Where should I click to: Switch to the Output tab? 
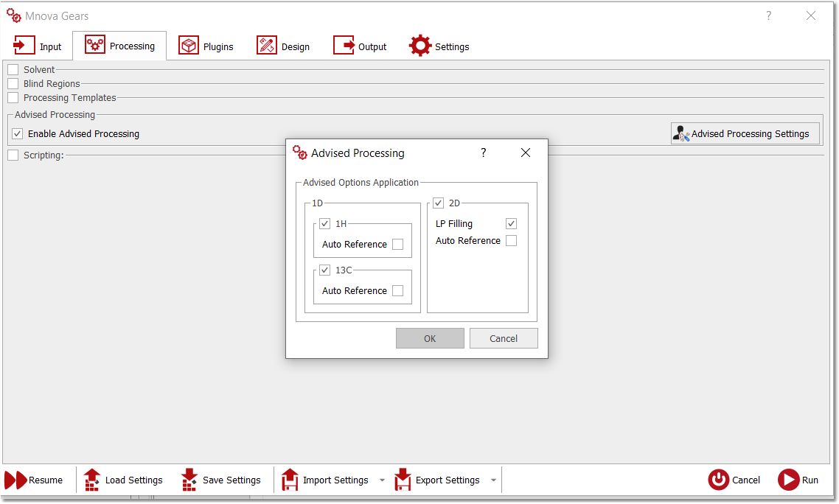click(360, 46)
